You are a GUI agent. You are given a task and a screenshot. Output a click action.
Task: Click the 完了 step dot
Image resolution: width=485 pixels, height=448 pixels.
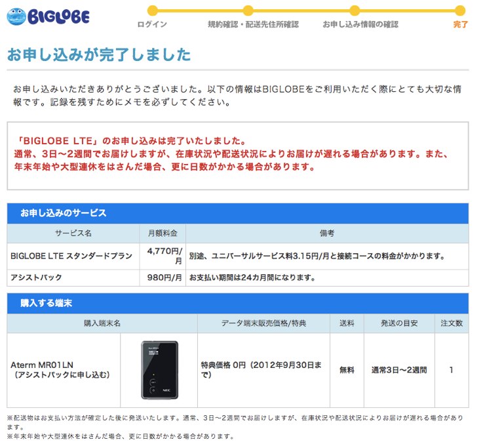[460, 10]
